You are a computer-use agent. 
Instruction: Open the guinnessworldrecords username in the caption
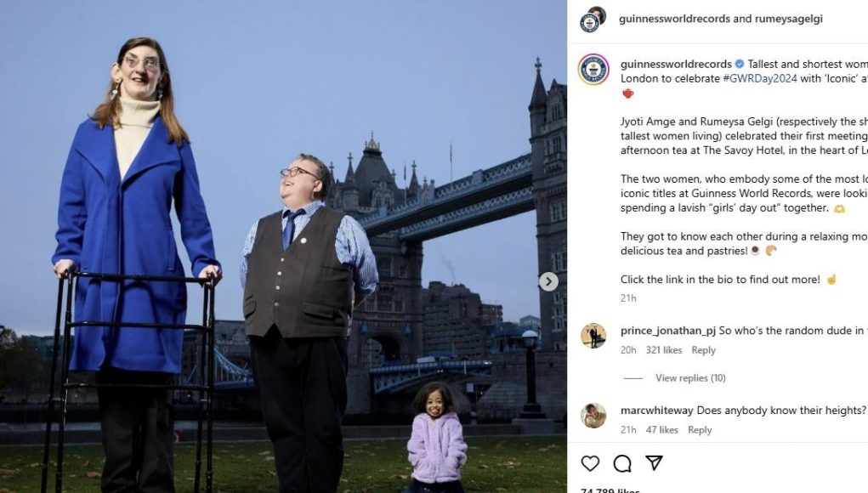click(676, 65)
